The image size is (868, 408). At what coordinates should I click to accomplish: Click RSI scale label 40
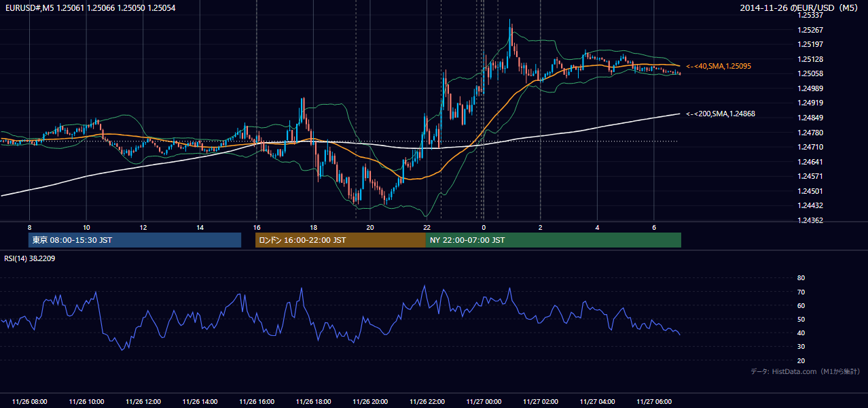(x=801, y=333)
